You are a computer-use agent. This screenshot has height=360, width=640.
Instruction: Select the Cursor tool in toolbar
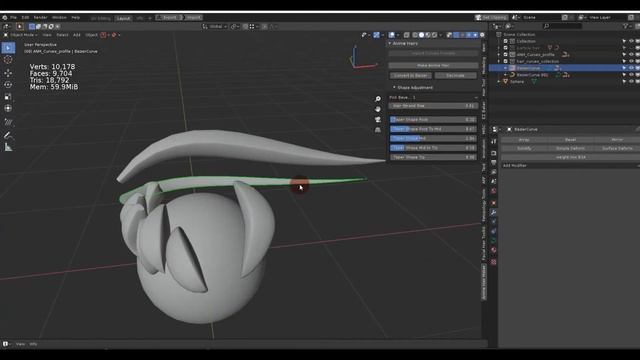pos(8,60)
